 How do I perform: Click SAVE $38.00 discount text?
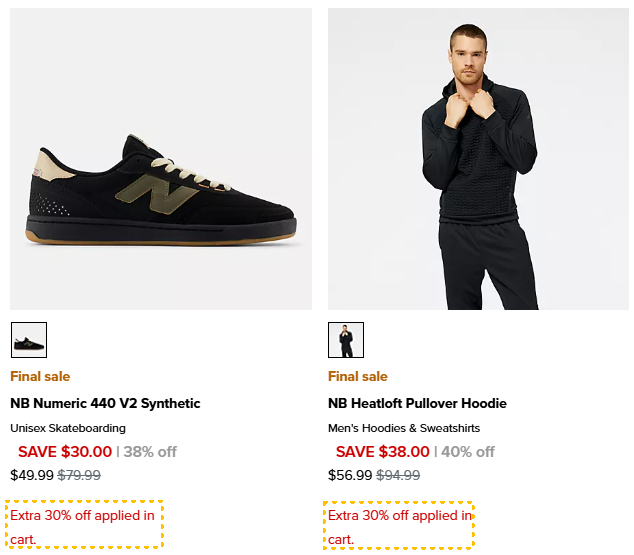pos(383,452)
